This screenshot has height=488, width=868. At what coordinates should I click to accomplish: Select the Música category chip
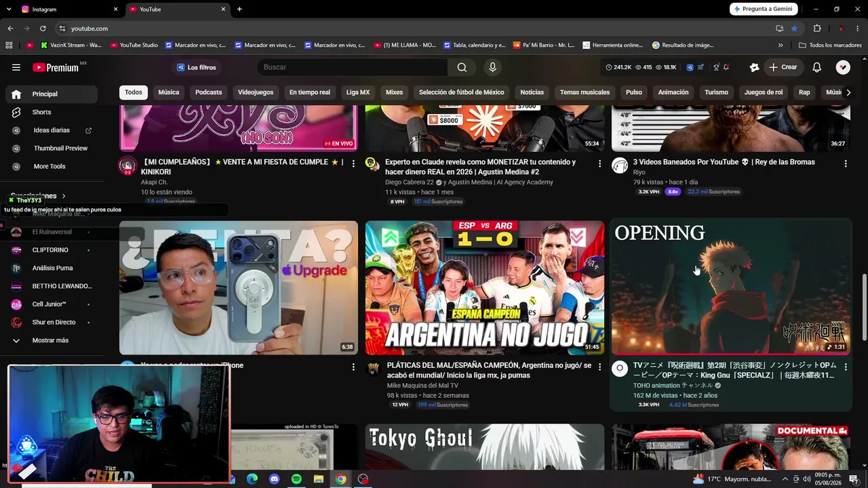(169, 92)
